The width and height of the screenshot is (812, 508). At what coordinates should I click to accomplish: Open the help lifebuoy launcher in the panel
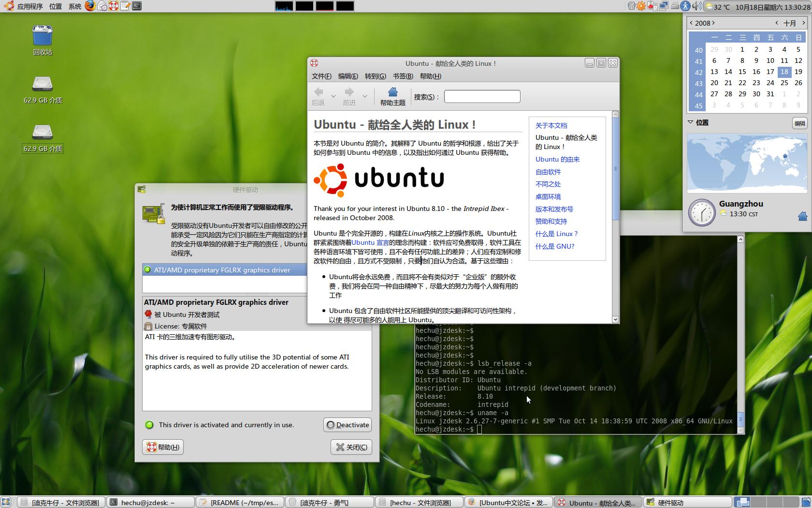pyautogui.click(x=114, y=6)
